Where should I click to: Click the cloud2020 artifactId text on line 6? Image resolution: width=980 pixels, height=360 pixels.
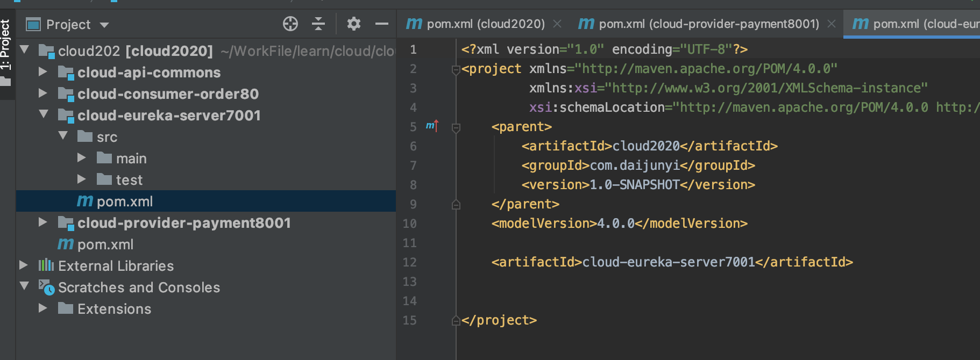646,146
